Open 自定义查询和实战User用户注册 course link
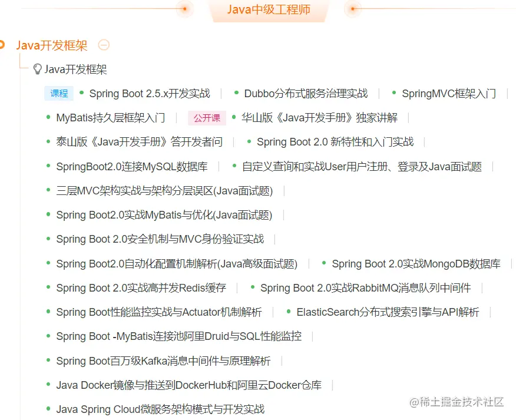This screenshot has height=420, width=516. 362,167
